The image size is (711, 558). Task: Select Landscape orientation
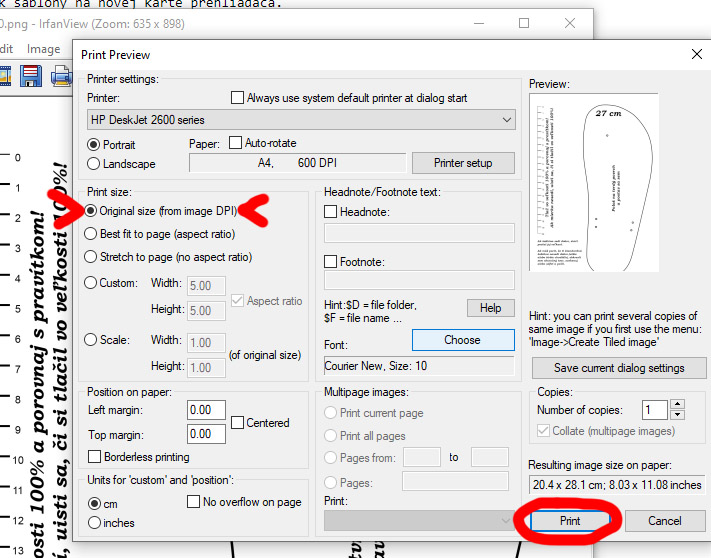[x=93, y=164]
